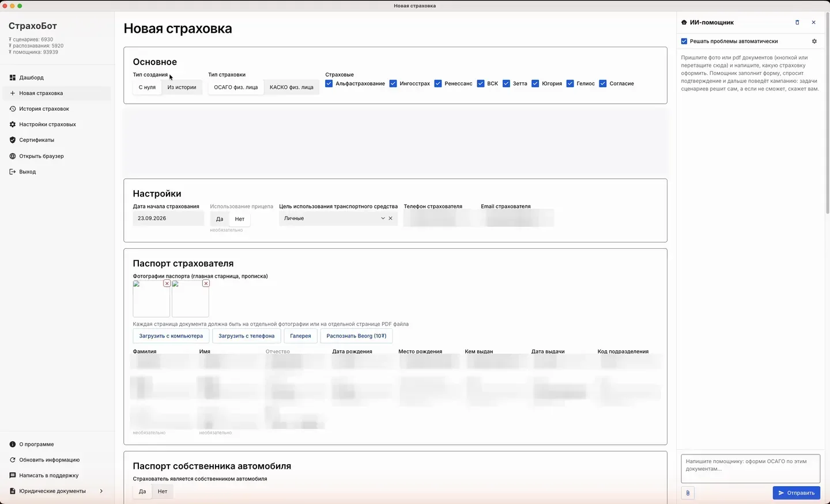Click the insurance start date field
The height and width of the screenshot is (504, 830).
click(x=168, y=218)
